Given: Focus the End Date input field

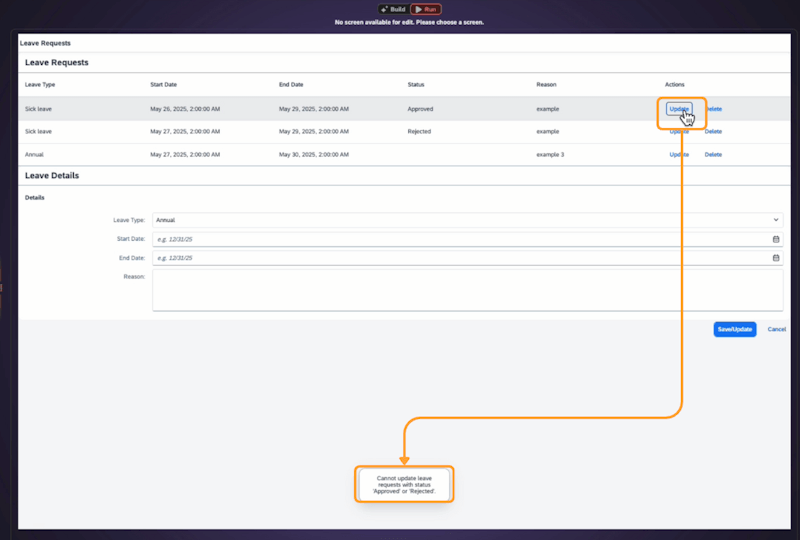Looking at the screenshot, I should [460, 258].
